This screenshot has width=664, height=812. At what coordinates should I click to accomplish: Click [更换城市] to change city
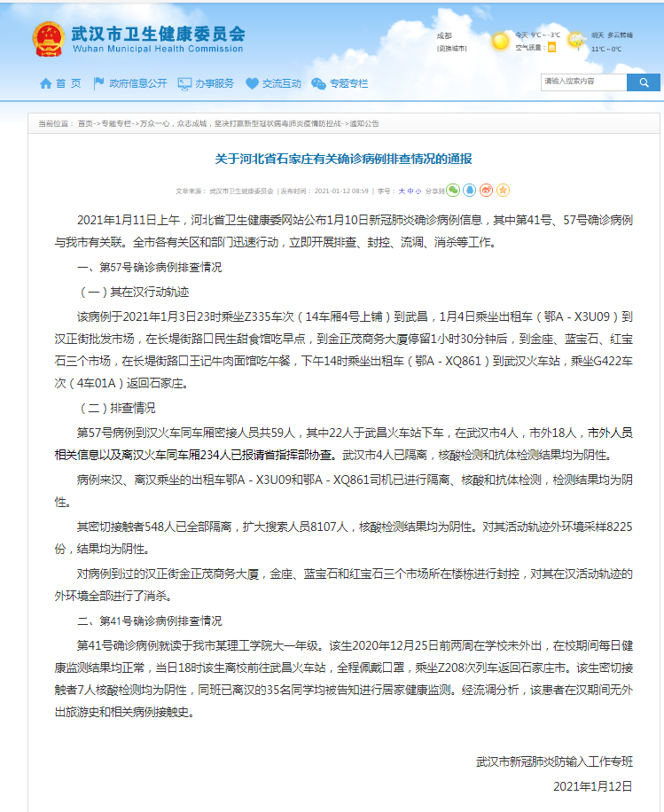pos(451,48)
